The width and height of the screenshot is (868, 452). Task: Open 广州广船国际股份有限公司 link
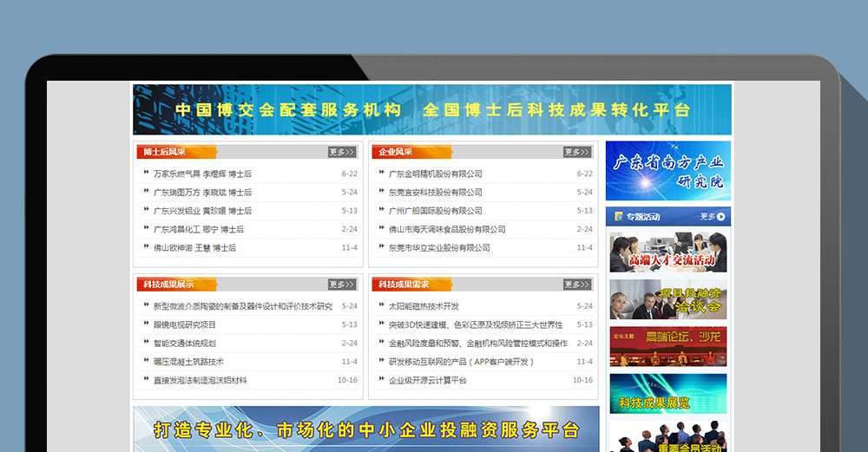[x=436, y=211]
